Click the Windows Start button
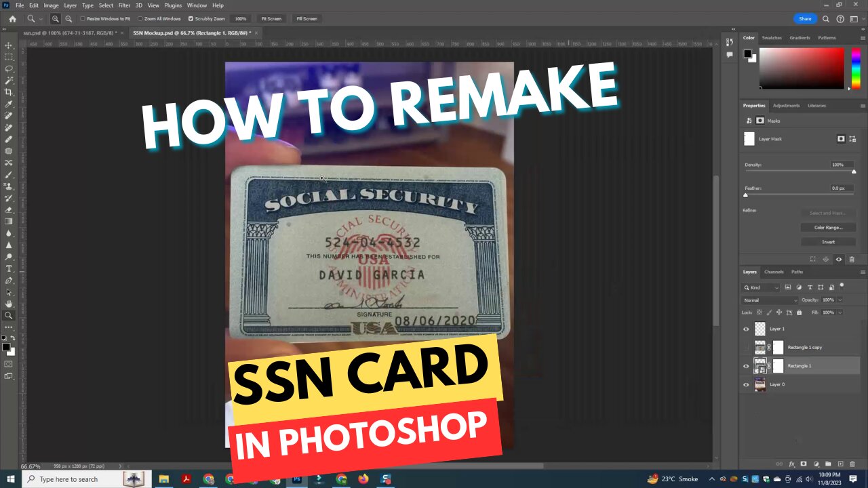 tap(10, 479)
